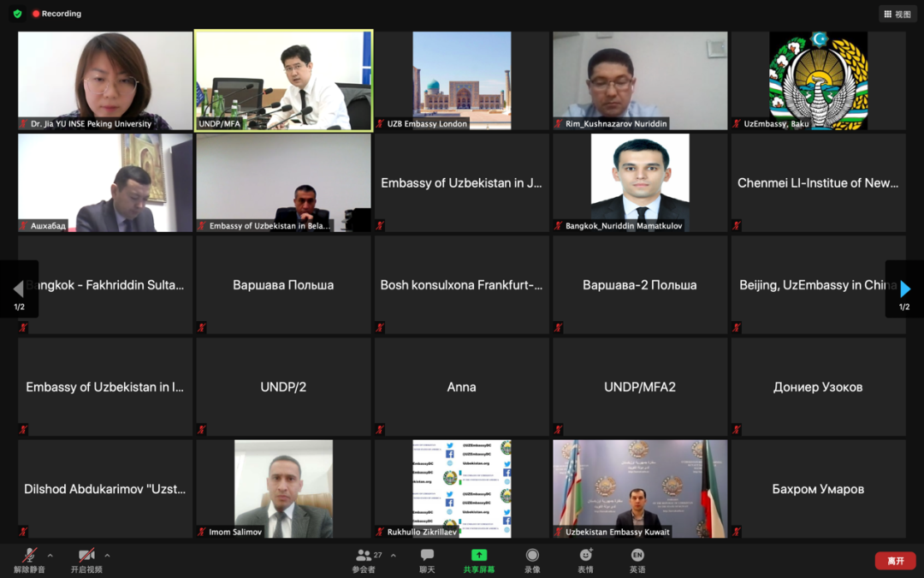Select Dr. Jia YU INSE Peking University video
Screen dimensions: 924x578
pyautogui.click(x=105, y=80)
